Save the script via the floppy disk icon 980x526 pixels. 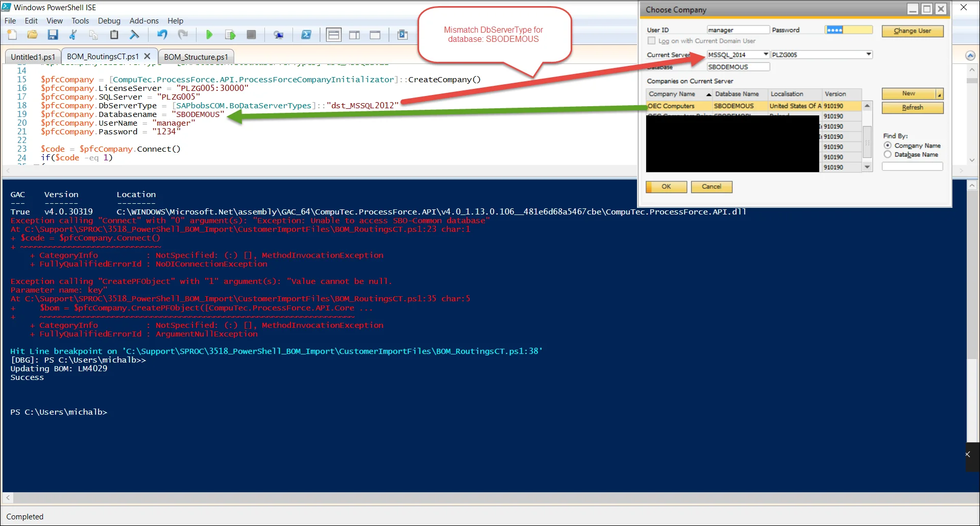pyautogui.click(x=53, y=35)
